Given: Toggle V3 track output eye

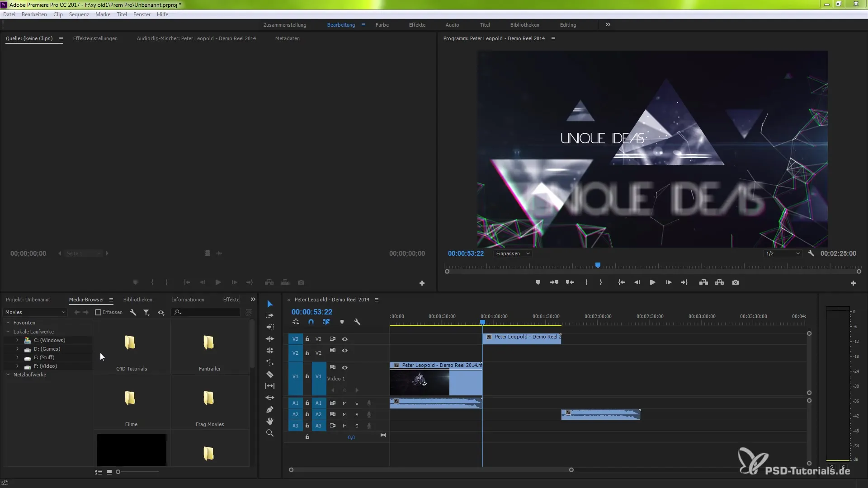Looking at the screenshot, I should tap(345, 339).
